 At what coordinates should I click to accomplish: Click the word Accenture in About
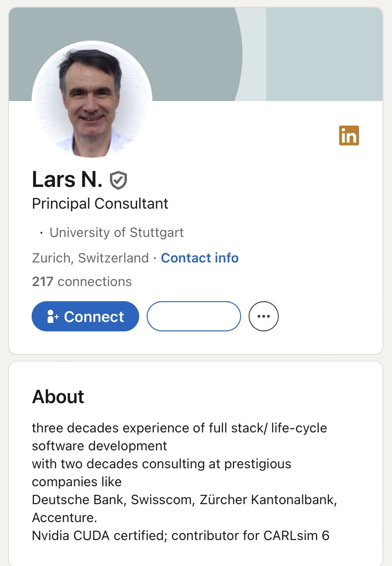tap(64, 518)
